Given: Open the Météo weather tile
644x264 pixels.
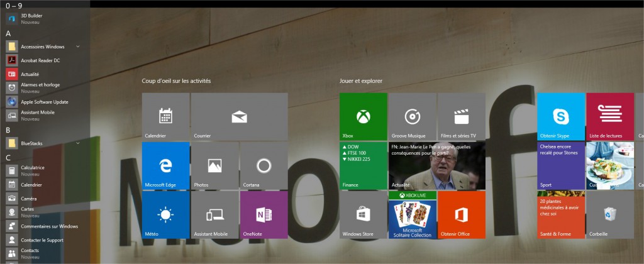Looking at the screenshot, I should point(165,215).
